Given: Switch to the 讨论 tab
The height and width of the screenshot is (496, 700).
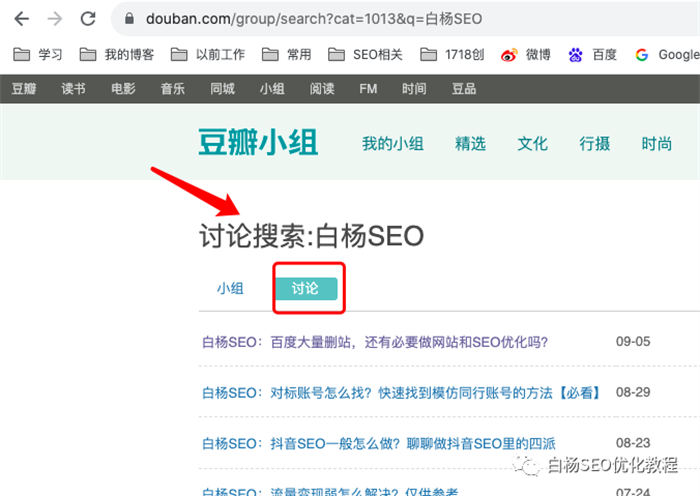Looking at the screenshot, I should pos(305,288).
